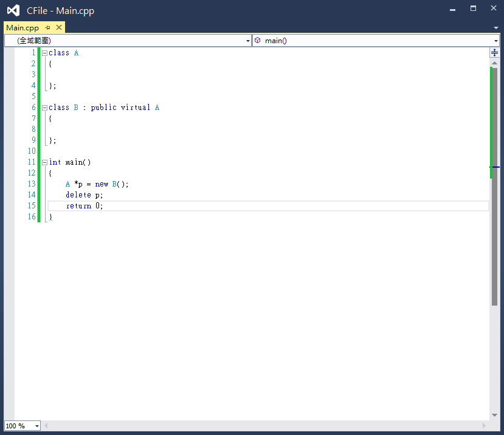Screen dimensions: 504x435
Task: Open the 100 % zoom dropdown
Action: coord(37,426)
